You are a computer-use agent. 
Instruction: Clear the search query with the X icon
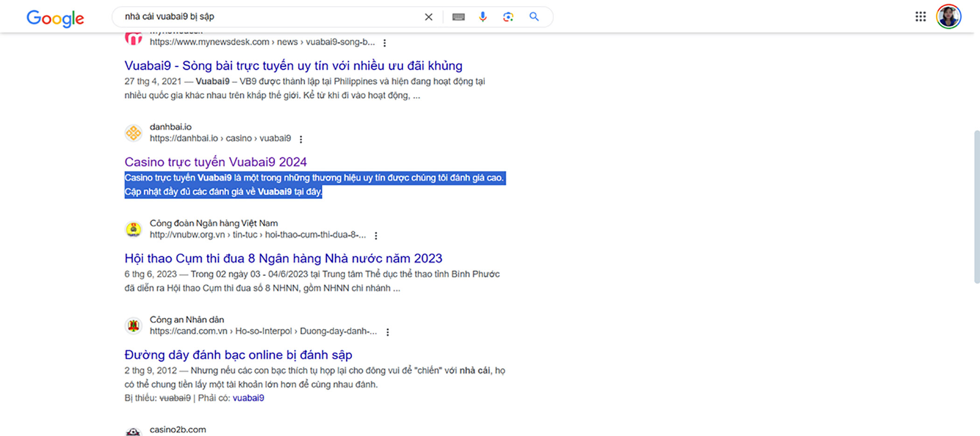[428, 17]
